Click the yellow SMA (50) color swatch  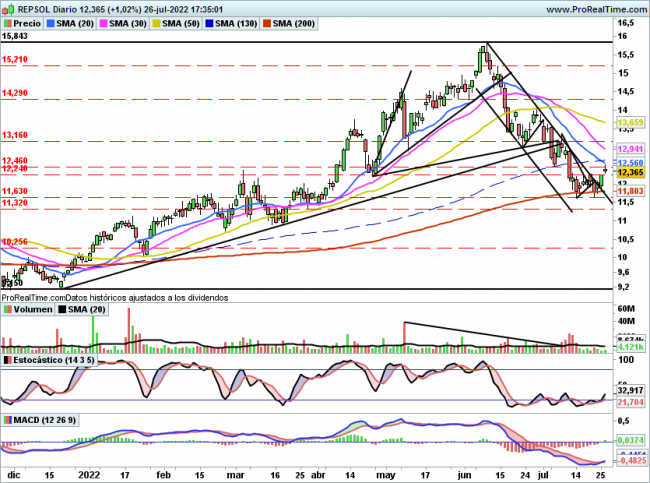(157, 24)
